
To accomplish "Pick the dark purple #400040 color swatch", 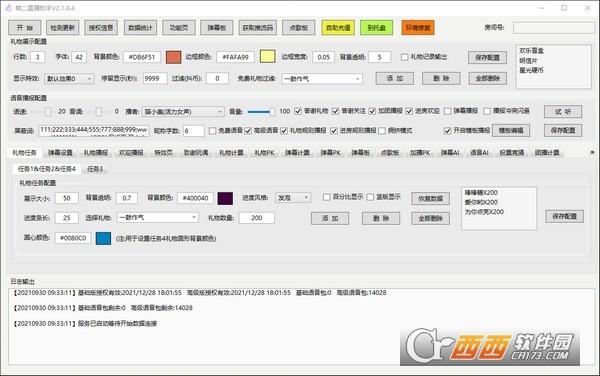I will tap(225, 198).
